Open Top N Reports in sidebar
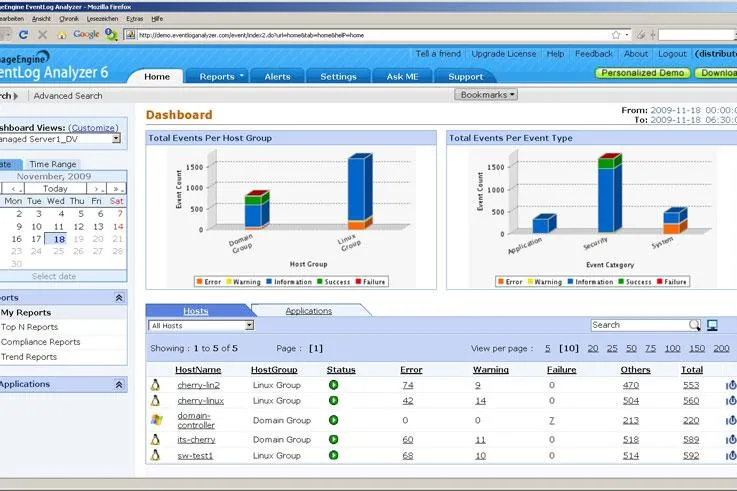 click(x=29, y=327)
